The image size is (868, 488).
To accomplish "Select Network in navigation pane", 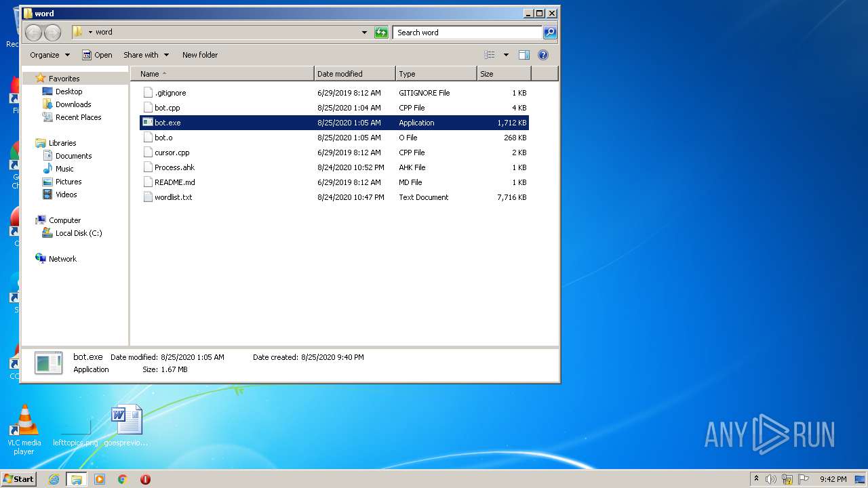I will (x=62, y=259).
